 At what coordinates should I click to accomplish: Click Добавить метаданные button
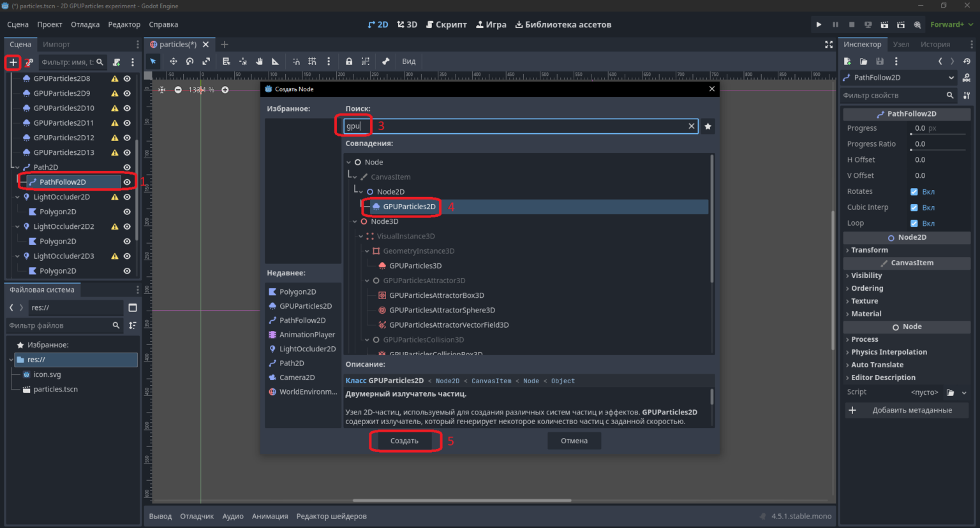pos(906,411)
